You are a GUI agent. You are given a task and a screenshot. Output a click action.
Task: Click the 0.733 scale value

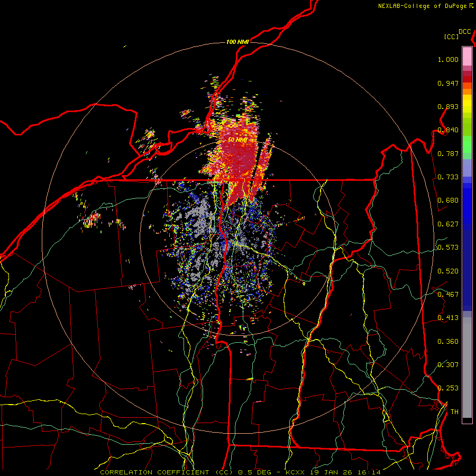(448, 177)
